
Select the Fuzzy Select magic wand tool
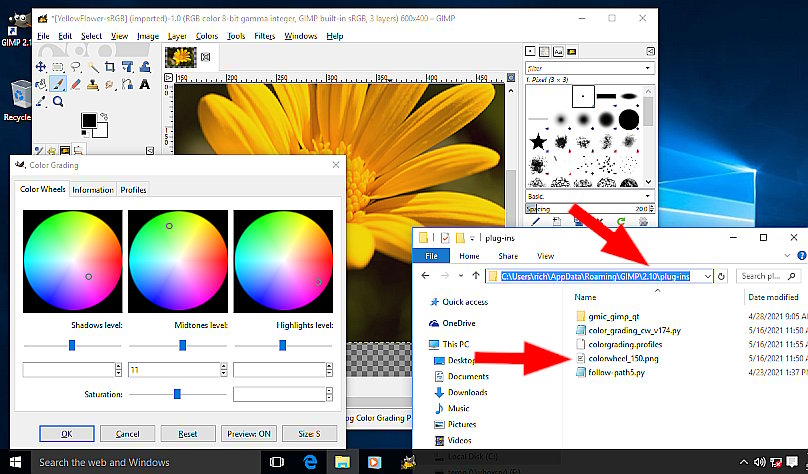(x=93, y=67)
